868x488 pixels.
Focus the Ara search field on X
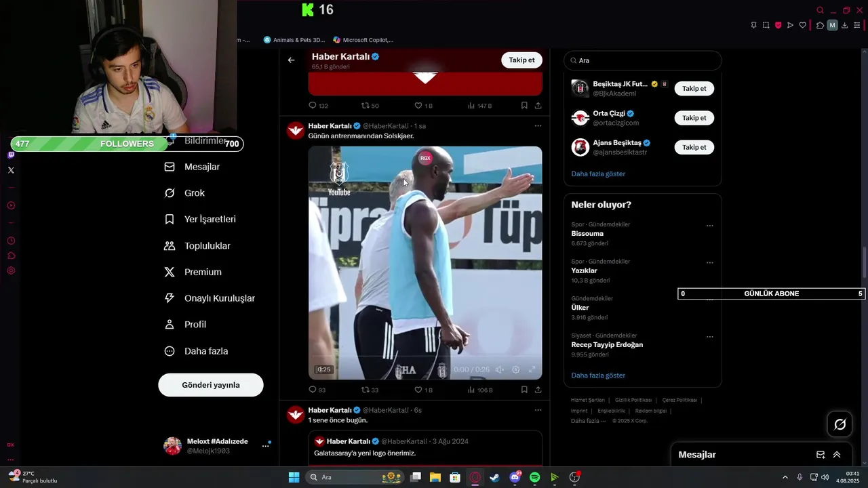tap(643, 60)
